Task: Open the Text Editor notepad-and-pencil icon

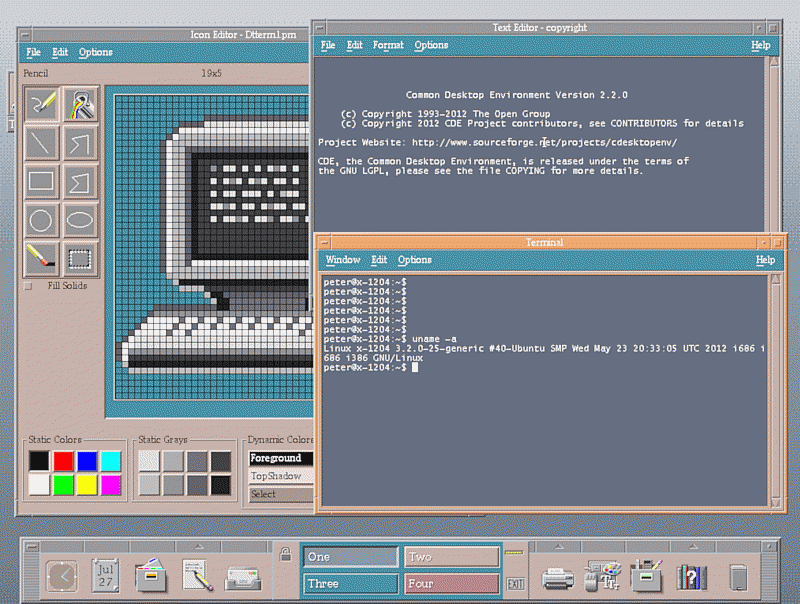Action: point(198,575)
